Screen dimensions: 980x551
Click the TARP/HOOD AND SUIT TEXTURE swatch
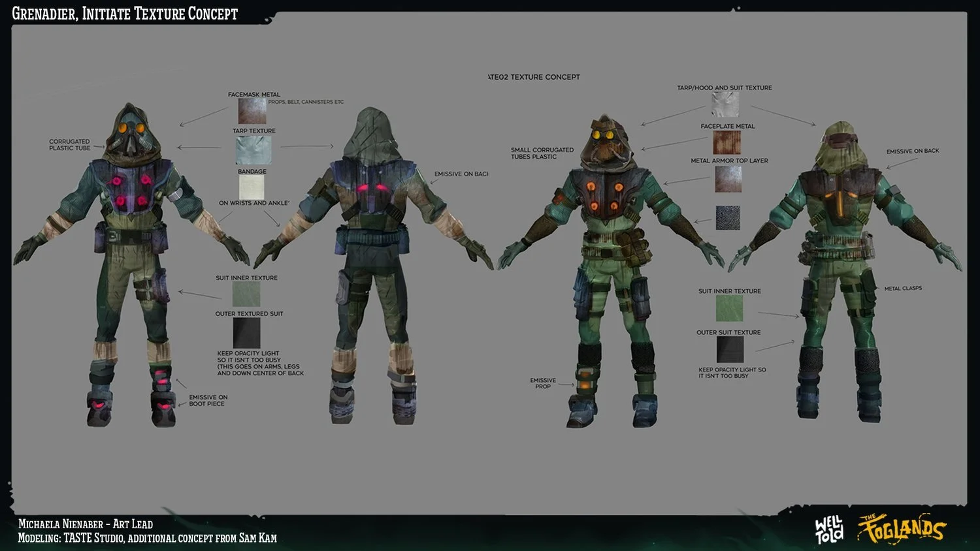click(x=725, y=104)
